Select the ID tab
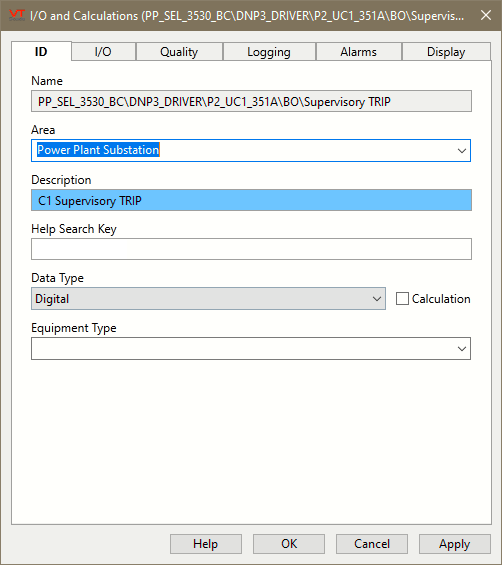 tap(41, 52)
